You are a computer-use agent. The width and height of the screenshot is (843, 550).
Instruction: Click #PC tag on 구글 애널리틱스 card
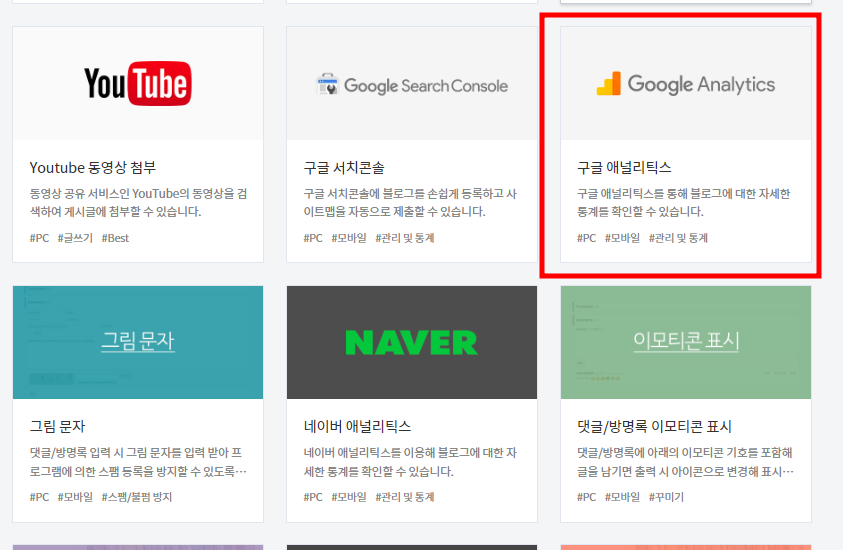click(587, 238)
